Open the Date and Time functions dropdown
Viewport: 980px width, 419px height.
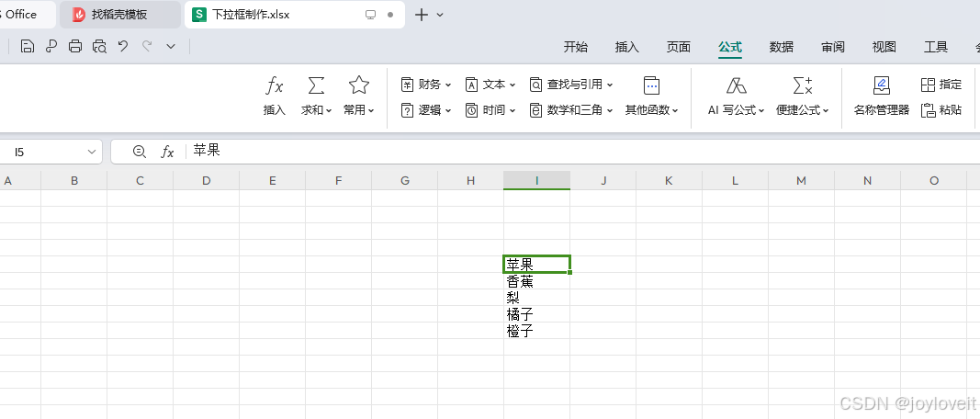coord(490,110)
